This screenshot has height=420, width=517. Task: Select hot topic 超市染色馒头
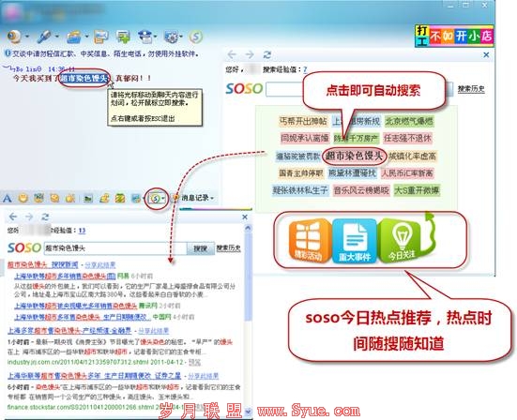354,156
